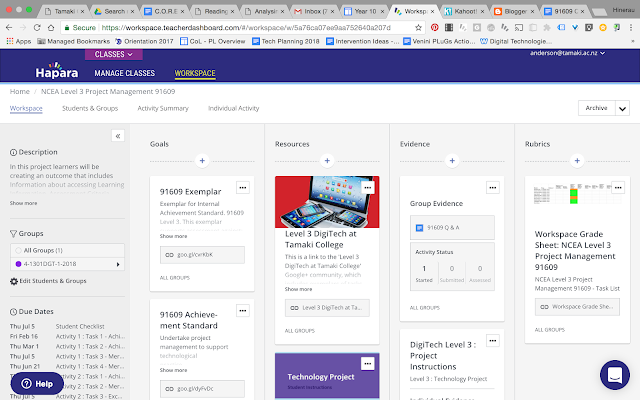The image size is (640, 400).
Task: Switch to Activity Summary tab
Action: (x=163, y=108)
